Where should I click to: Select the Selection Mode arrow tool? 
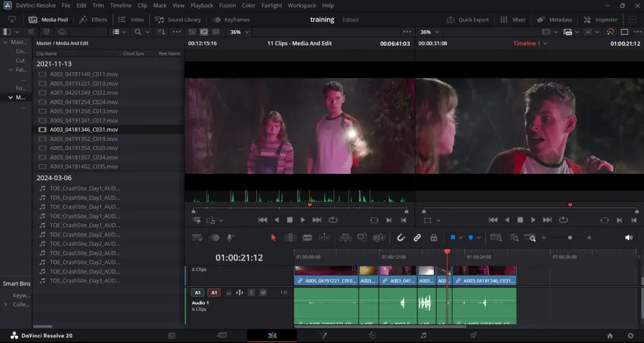coord(274,237)
